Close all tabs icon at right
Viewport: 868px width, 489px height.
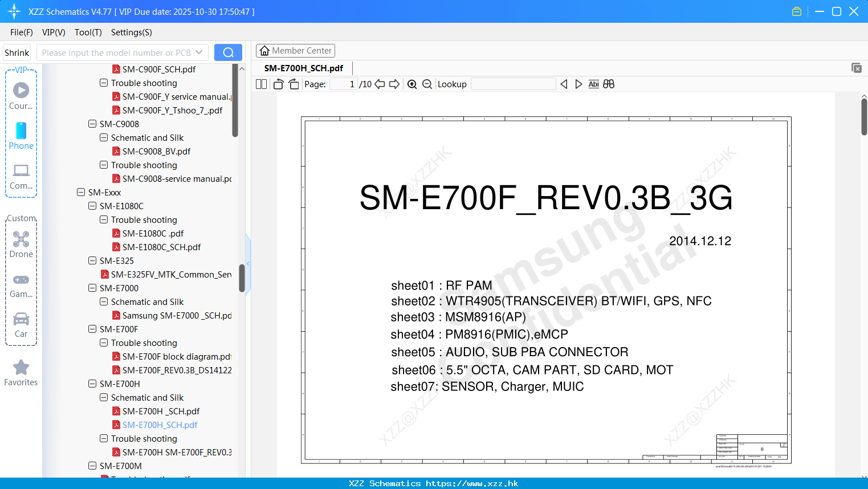(x=857, y=68)
